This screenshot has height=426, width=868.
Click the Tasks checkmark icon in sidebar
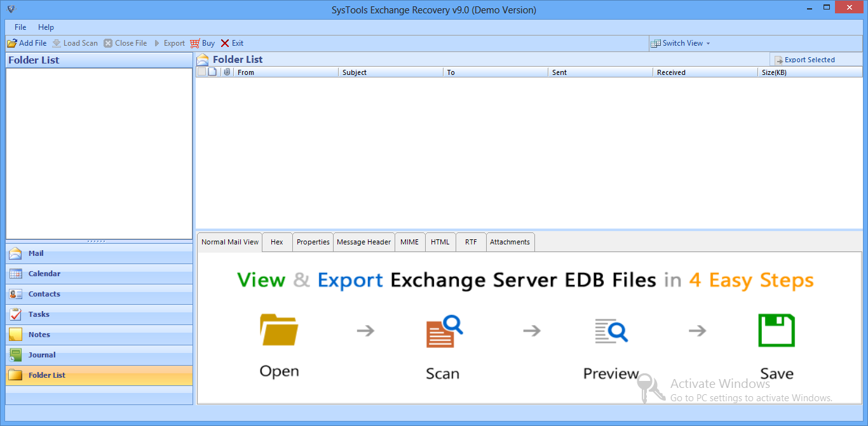click(x=16, y=315)
